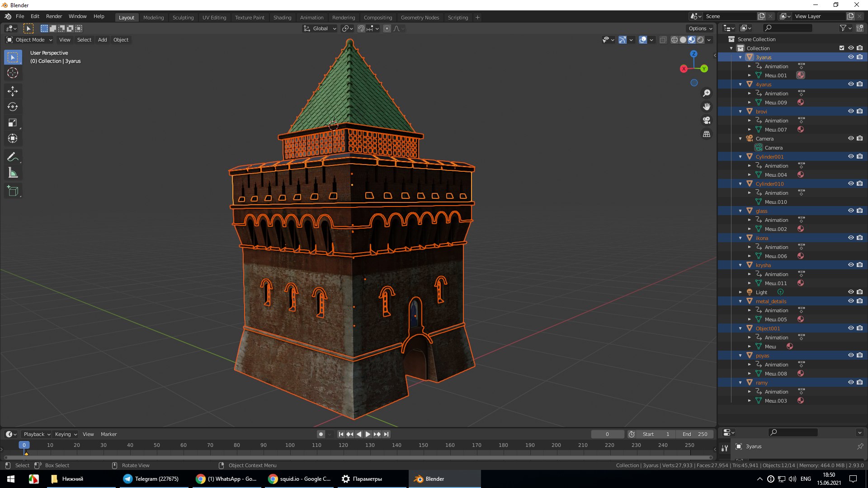Click the current frame marker at 0
Image resolution: width=868 pixels, height=488 pixels.
(24, 445)
